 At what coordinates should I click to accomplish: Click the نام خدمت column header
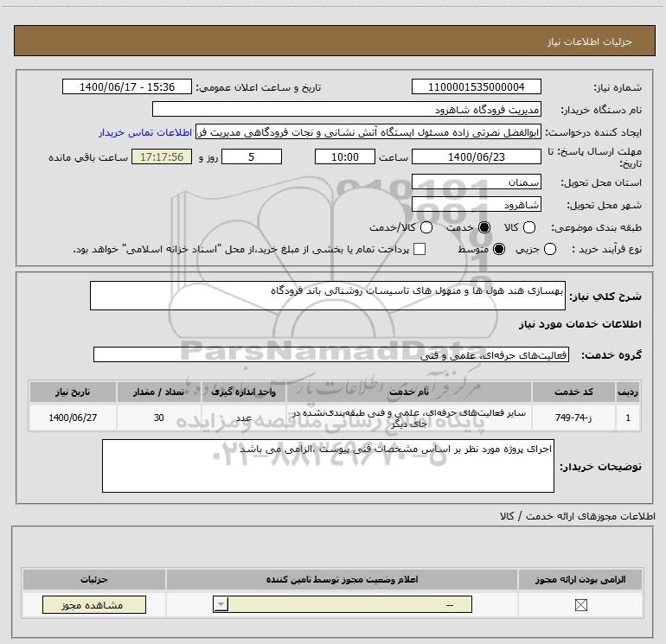click(x=409, y=392)
